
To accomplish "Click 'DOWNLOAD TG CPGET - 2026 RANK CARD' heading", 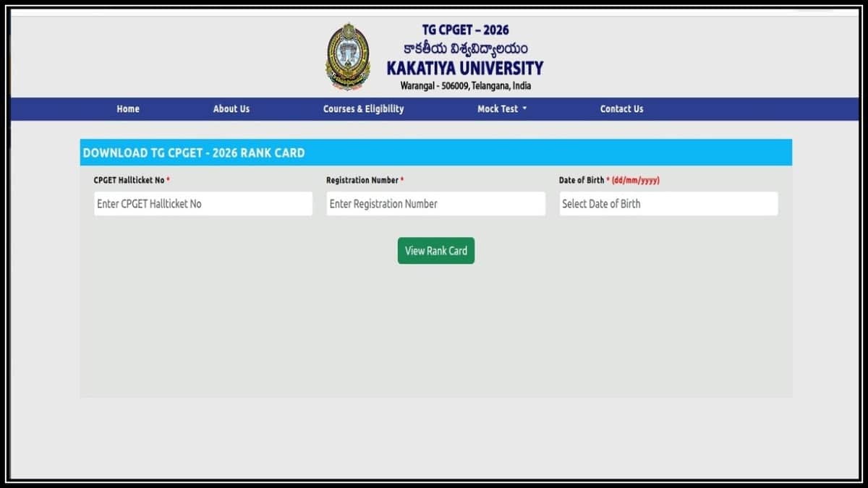I will [194, 153].
